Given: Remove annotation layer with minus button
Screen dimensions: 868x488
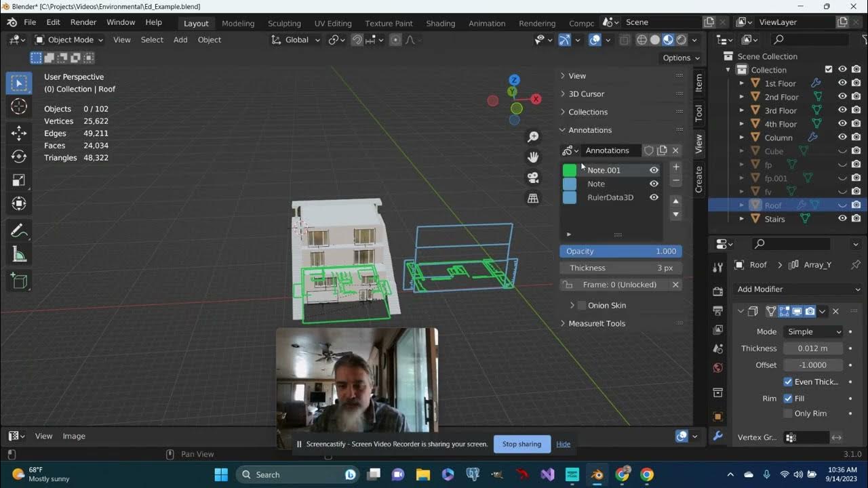Looking at the screenshot, I should point(675,181).
